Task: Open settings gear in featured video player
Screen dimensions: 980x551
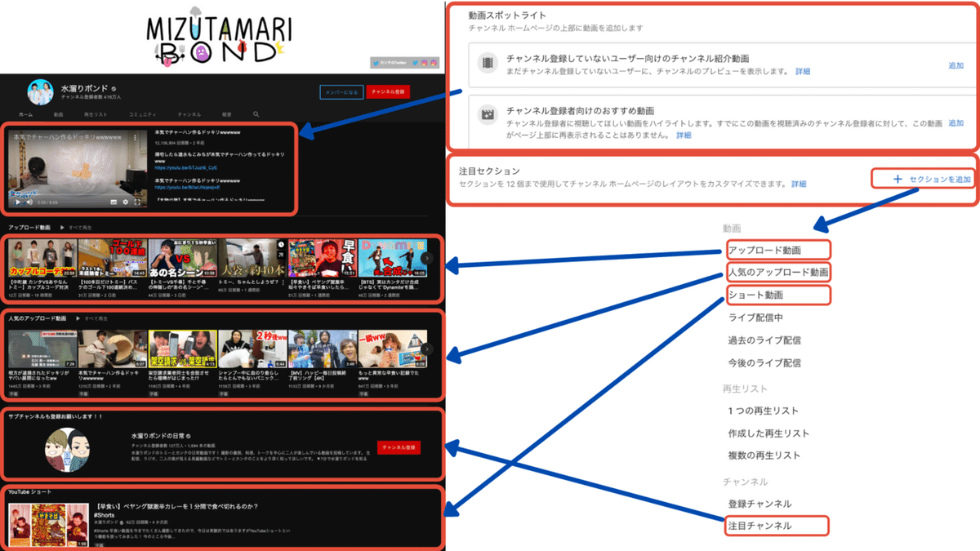Action: [x=126, y=202]
